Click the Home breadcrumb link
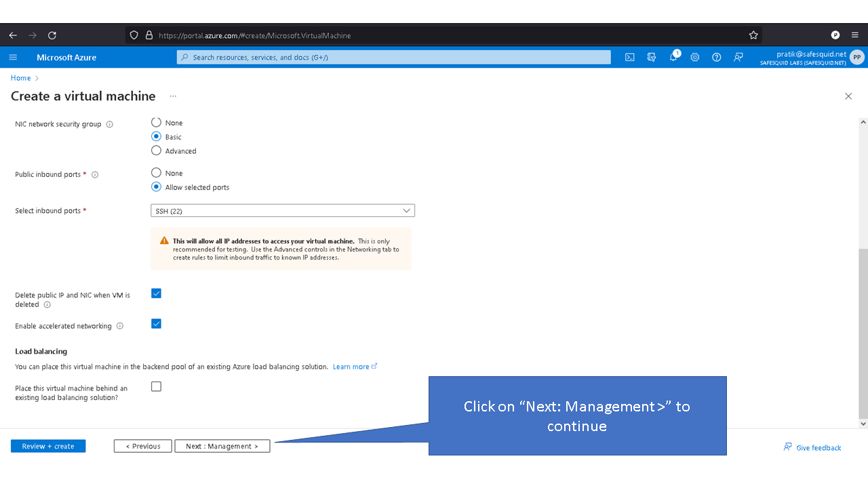The image size is (868, 488). (x=20, y=78)
